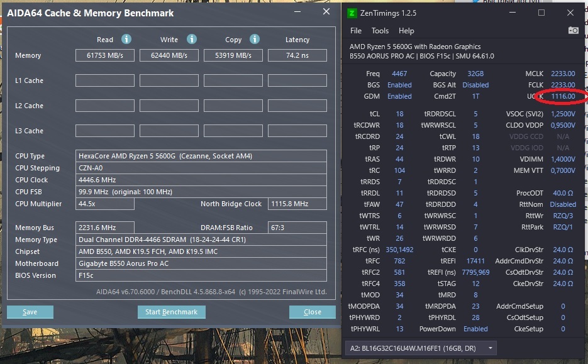Screen dimensions: 588x364
Task: Maximize the ZenTimings window
Action: coord(541,13)
